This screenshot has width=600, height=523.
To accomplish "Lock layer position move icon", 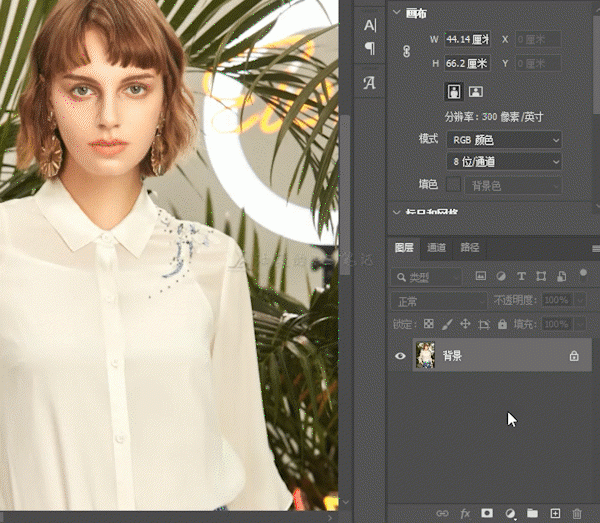I will coord(465,324).
